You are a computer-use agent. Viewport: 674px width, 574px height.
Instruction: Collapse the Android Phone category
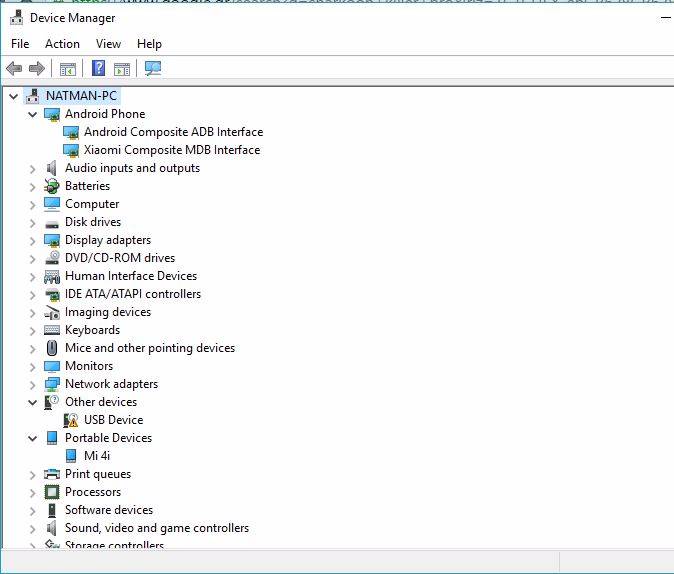(33, 114)
